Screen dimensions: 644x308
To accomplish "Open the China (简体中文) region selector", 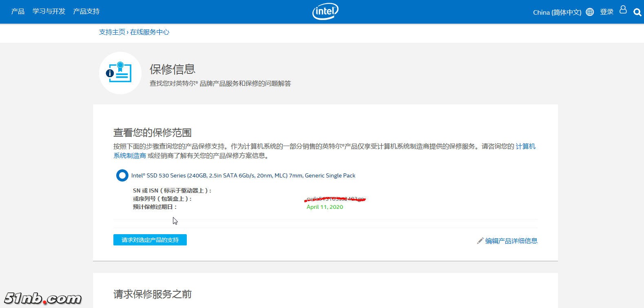I will [557, 12].
